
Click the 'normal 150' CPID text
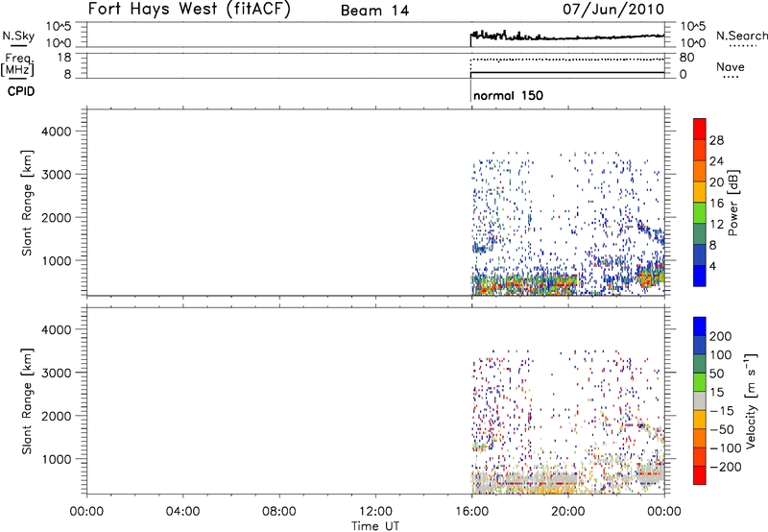tap(508, 95)
